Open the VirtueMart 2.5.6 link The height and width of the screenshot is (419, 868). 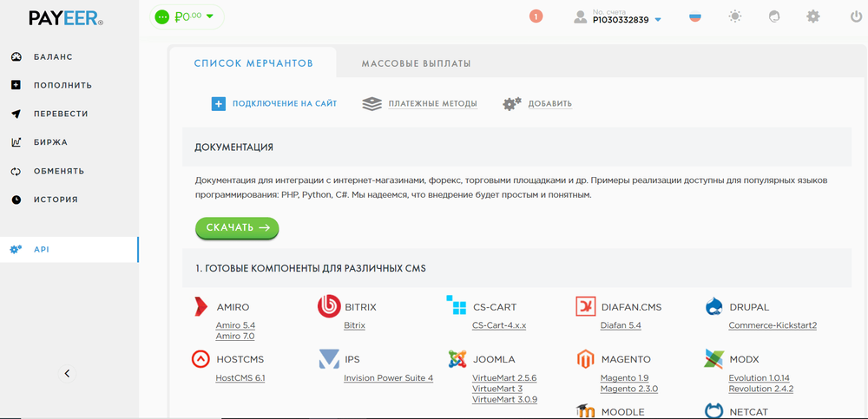(x=504, y=378)
